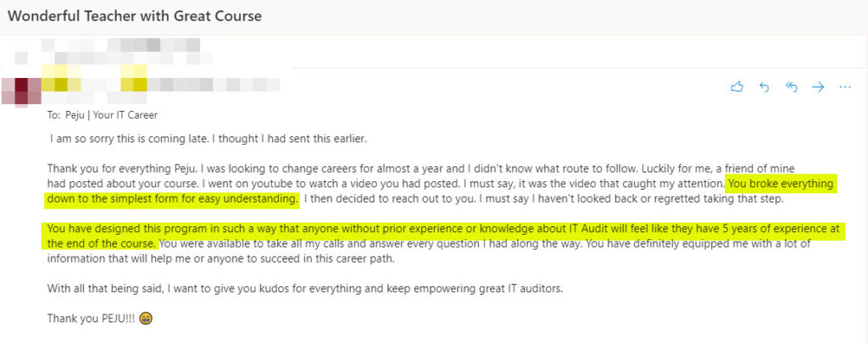The image size is (868, 344).
Task: Click the grinning emoji after 'Thank you PEJU!!!'
Action: coord(146,319)
